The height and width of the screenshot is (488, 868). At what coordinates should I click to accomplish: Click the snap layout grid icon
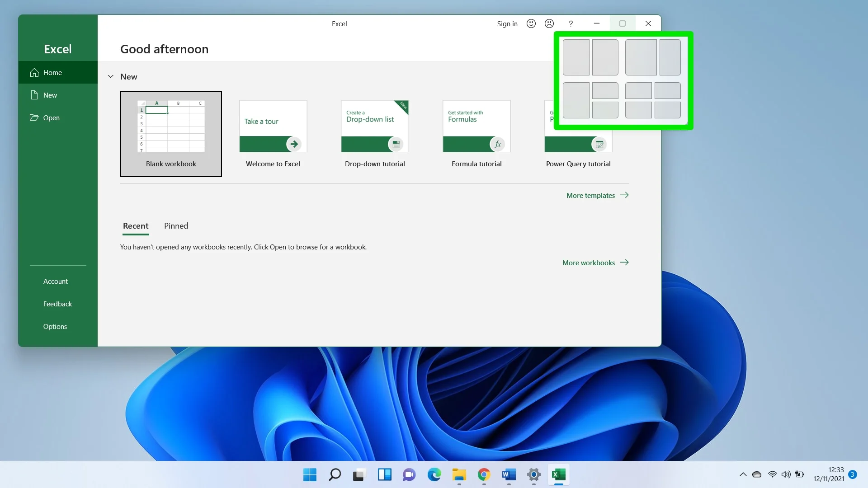623,23
